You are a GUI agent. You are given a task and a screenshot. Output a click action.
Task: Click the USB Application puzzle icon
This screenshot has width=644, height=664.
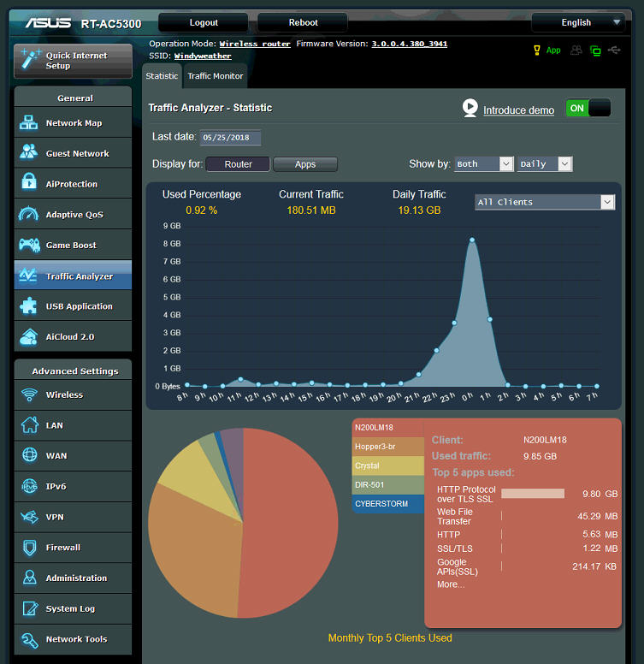point(28,306)
